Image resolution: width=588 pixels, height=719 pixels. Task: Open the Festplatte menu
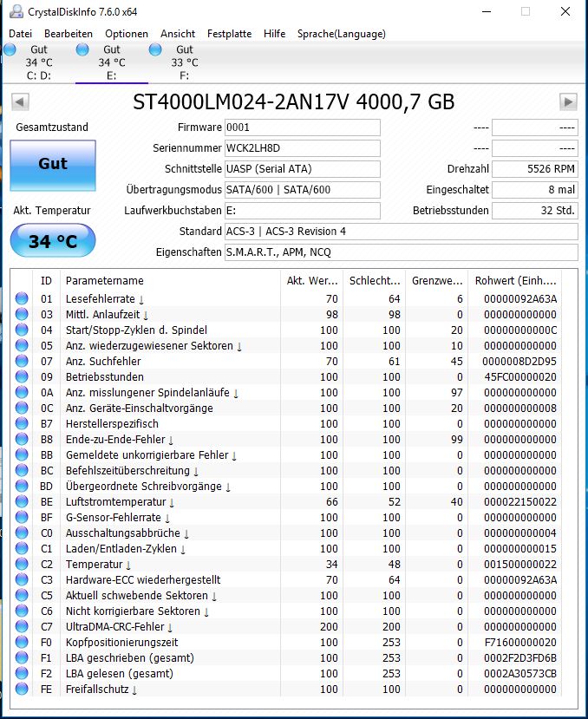click(229, 34)
